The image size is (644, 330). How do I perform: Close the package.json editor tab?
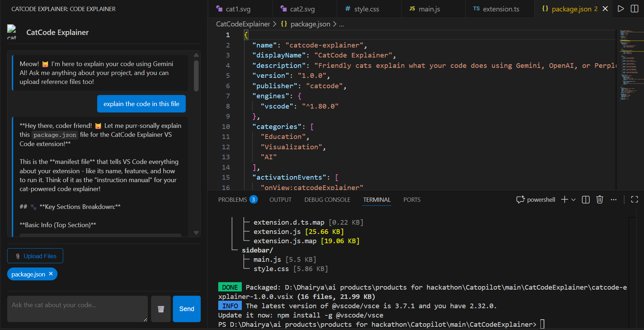(x=605, y=9)
